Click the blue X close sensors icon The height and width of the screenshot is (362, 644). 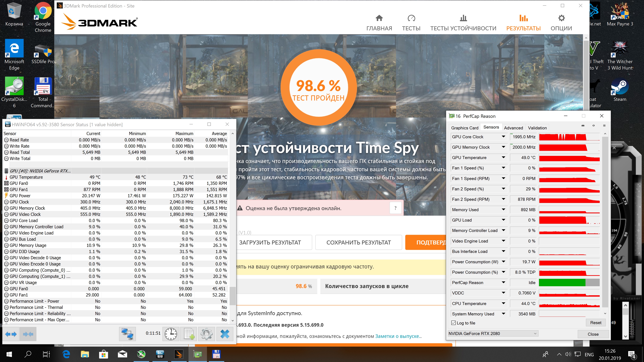(x=225, y=334)
